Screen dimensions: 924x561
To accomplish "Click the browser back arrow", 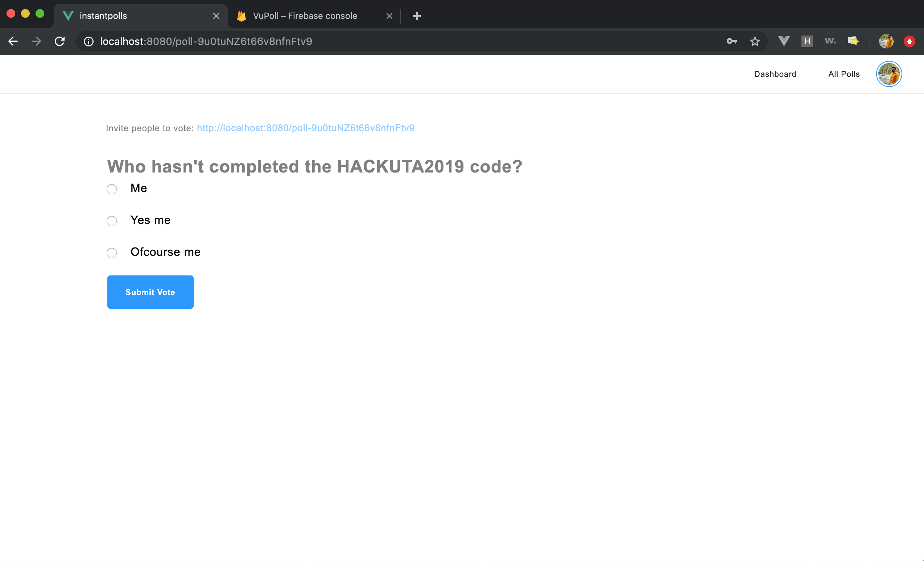I will tap(13, 41).
